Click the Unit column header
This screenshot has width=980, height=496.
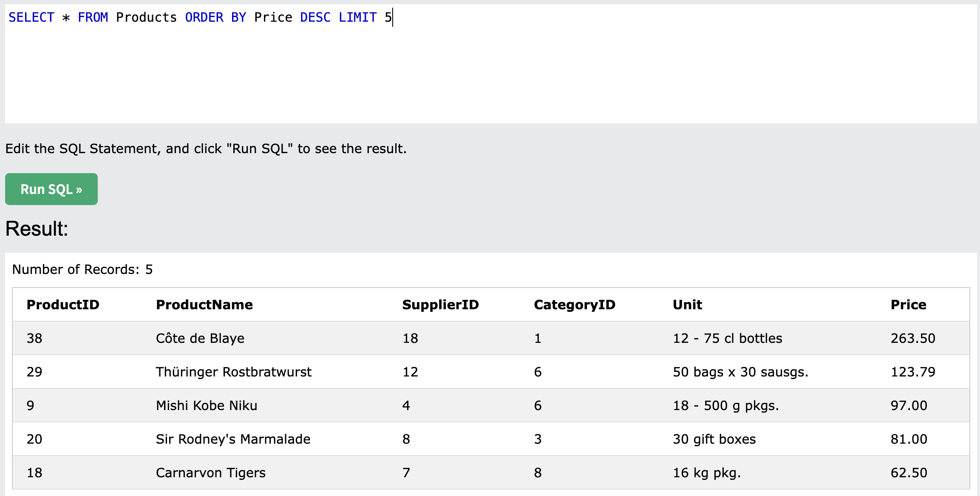click(688, 305)
